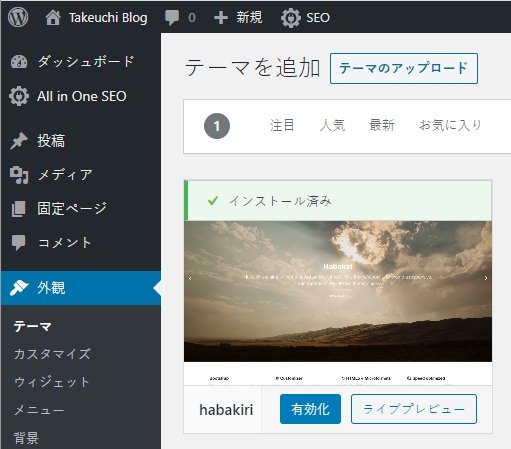Open ウィジェット submenu item

(52, 382)
